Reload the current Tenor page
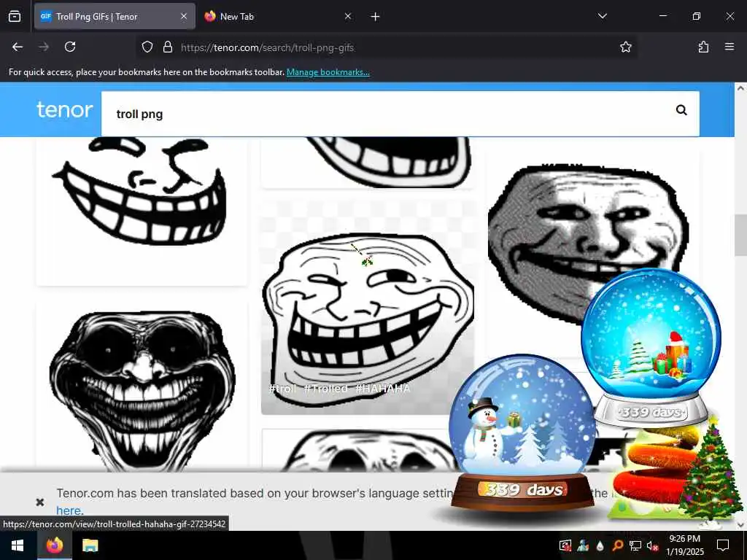Image resolution: width=747 pixels, height=560 pixels. click(70, 47)
